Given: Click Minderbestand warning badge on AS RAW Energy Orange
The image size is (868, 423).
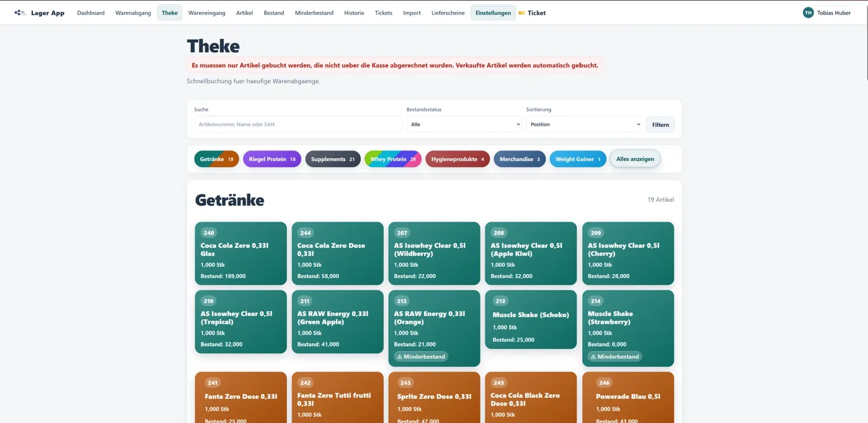Looking at the screenshot, I should (x=421, y=357).
